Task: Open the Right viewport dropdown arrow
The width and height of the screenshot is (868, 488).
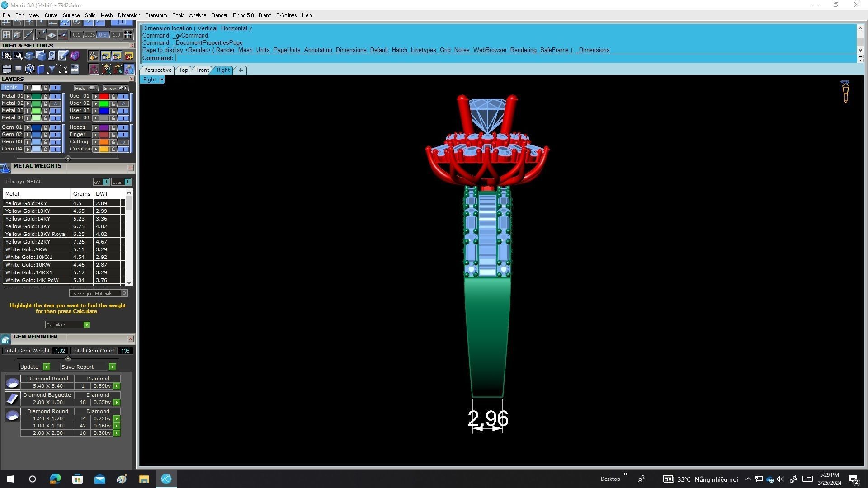Action: [x=161, y=80]
